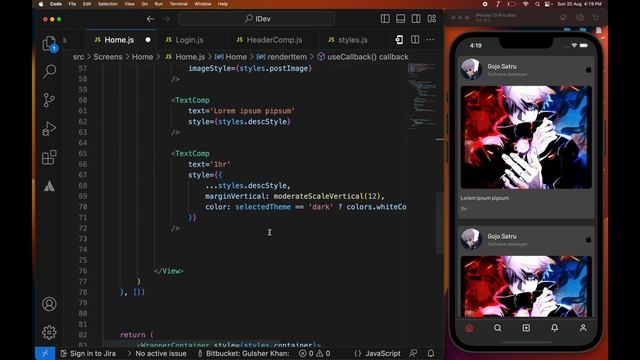Tap the notifications bell tab in simulator
Viewport: 640px width, 360px height.
tap(554, 328)
